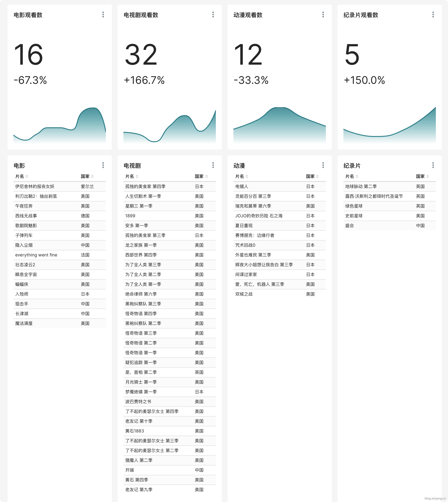448x502 pixels.
Task: Click the 纪录片观看数 card title
Action: pos(361,15)
